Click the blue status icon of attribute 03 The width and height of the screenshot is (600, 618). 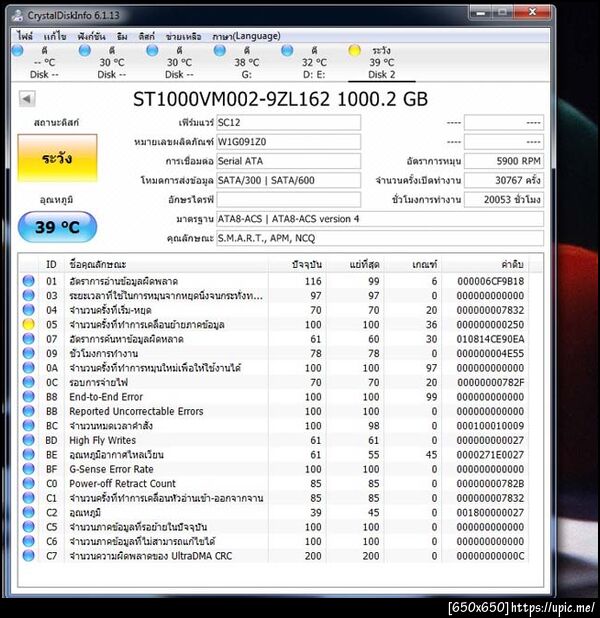(x=28, y=295)
